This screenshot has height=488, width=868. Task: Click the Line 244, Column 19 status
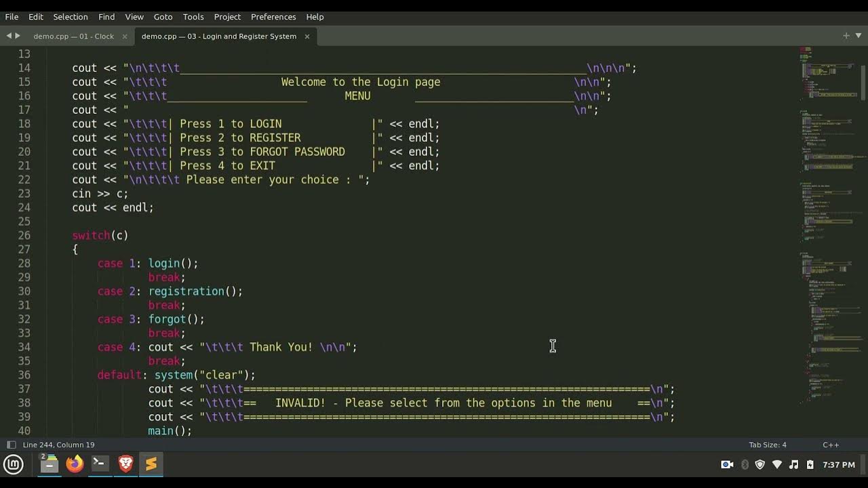coord(58,445)
